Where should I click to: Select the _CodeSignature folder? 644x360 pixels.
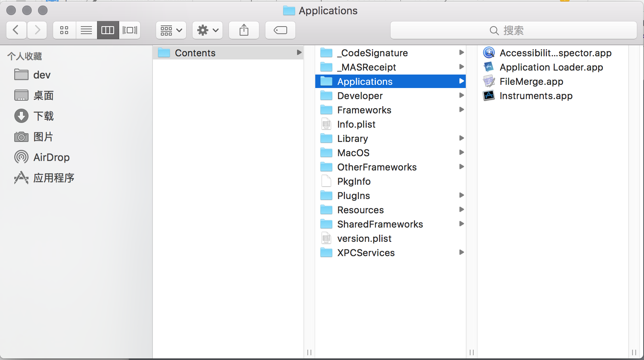391,53
